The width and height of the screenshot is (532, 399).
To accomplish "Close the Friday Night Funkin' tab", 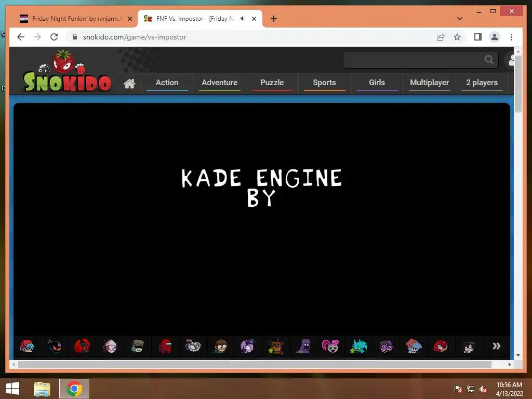I will click(129, 19).
